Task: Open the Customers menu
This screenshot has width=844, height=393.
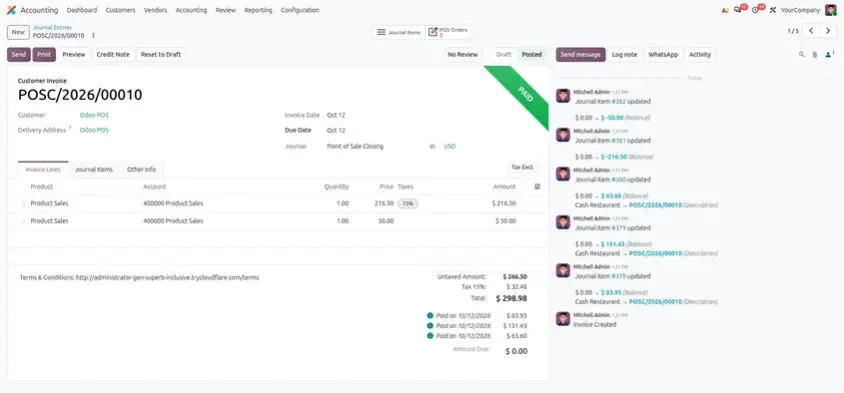Action: tap(121, 10)
